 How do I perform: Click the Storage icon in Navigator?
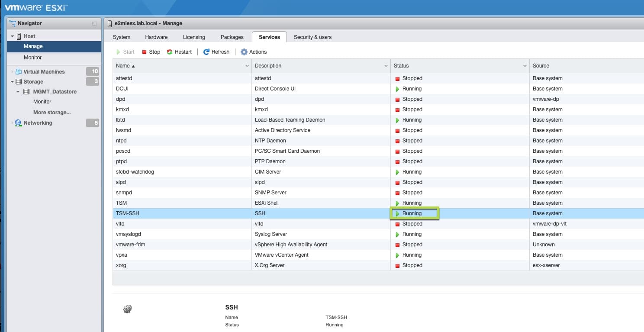coord(19,82)
